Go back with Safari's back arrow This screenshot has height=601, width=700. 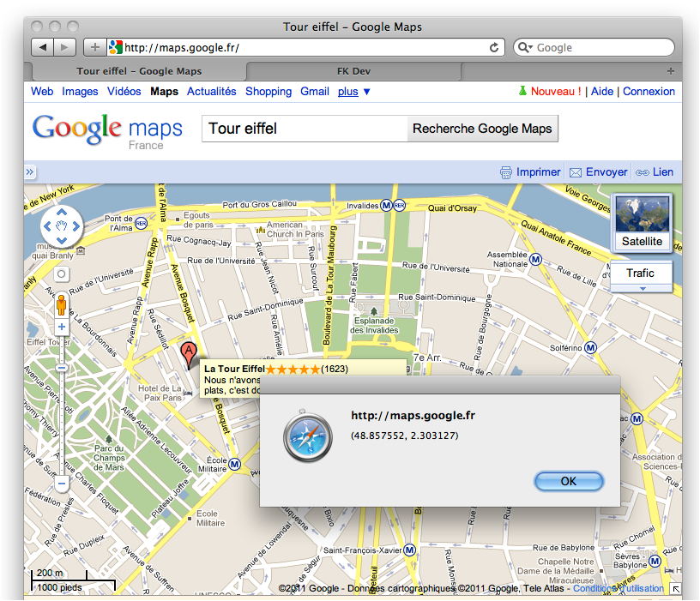click(42, 47)
